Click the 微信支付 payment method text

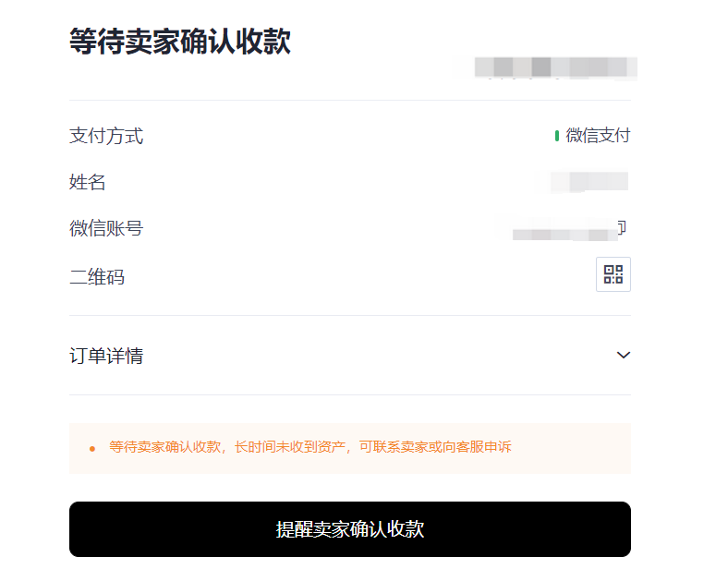[598, 136]
